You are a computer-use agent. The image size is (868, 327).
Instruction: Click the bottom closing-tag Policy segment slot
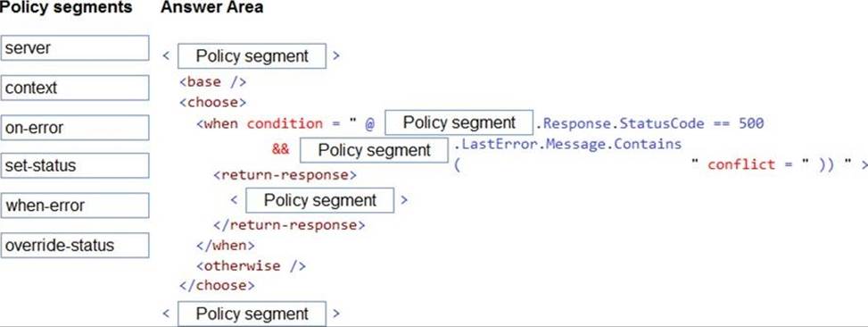(x=252, y=314)
